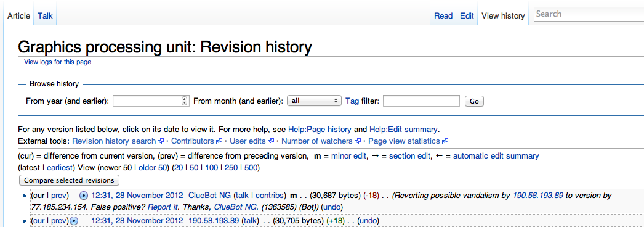Show older 50 revisions

(152, 168)
